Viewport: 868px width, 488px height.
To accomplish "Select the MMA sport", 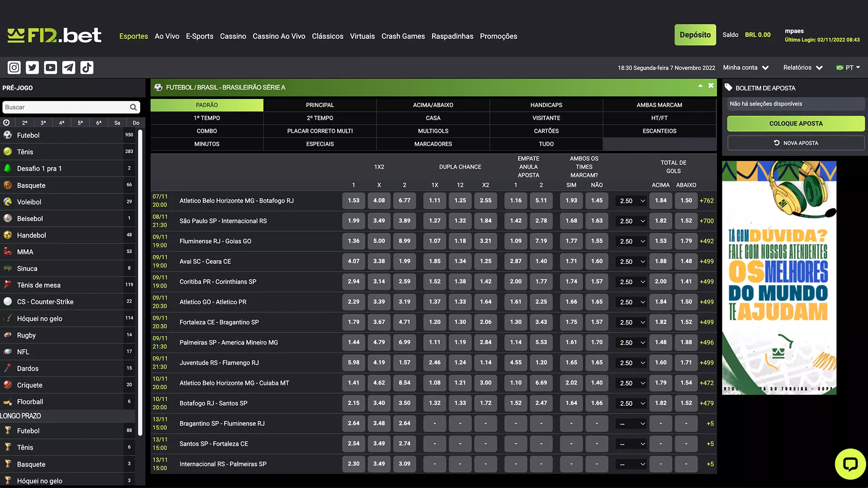I will click(68, 252).
